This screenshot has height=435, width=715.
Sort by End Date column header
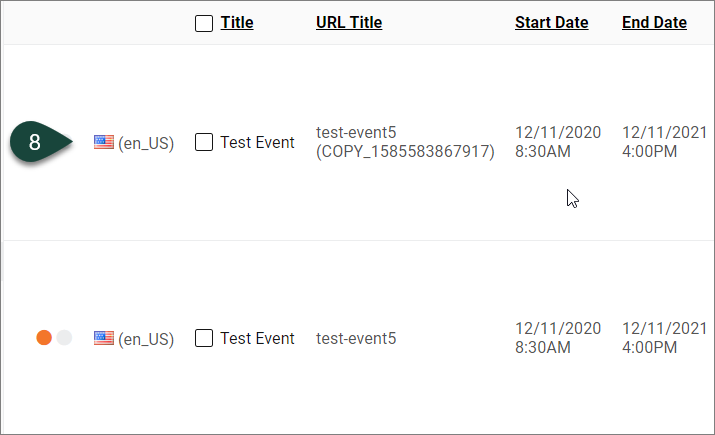tap(654, 23)
